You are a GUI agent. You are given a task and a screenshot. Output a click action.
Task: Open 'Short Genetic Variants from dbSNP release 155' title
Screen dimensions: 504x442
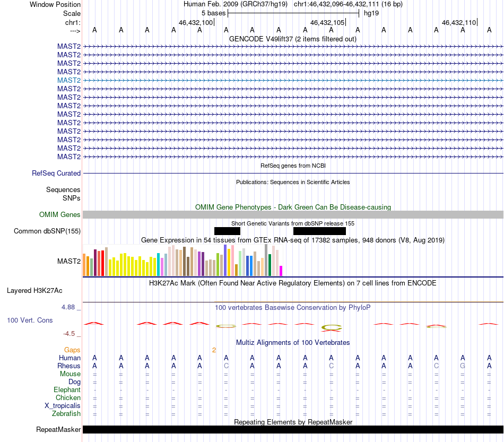coord(293,223)
